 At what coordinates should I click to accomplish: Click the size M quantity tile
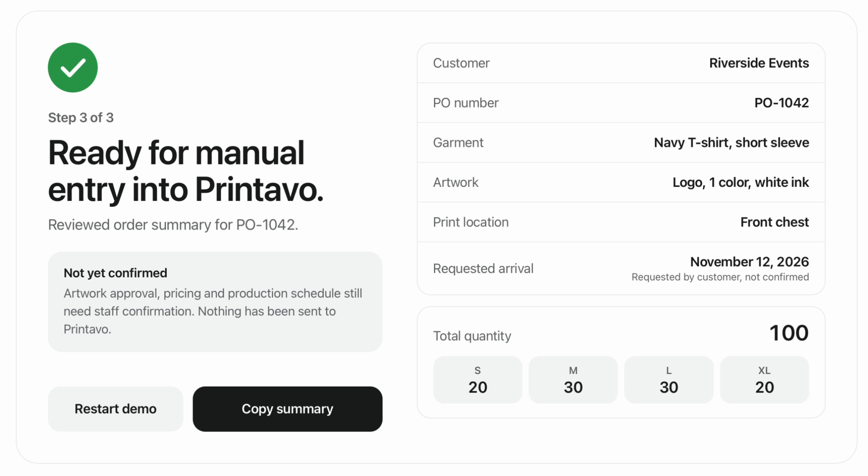[573, 380]
